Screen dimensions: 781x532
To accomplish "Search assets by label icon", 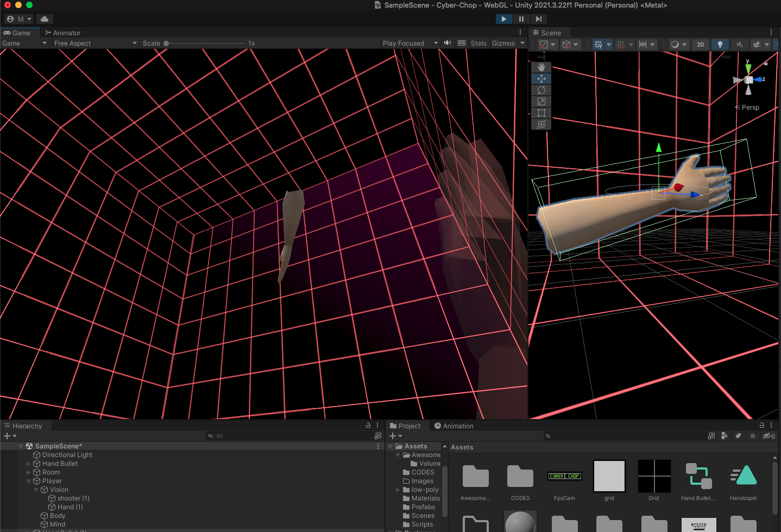I will (x=738, y=436).
